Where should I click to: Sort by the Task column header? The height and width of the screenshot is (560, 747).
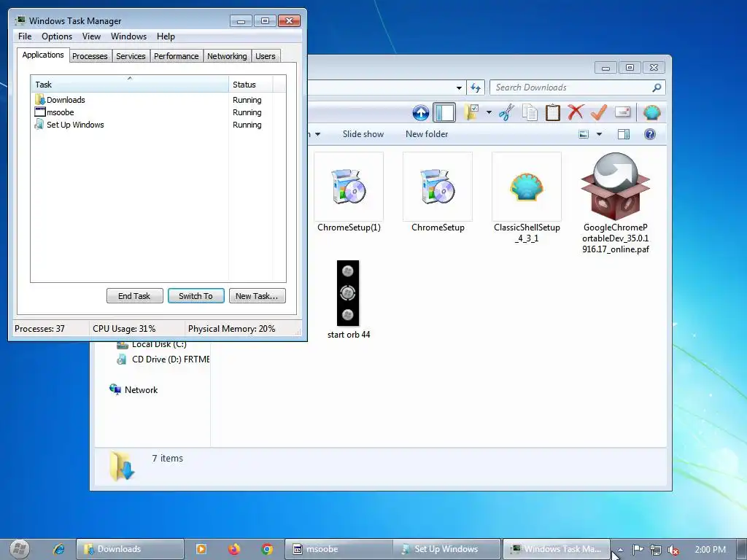[x=130, y=85]
